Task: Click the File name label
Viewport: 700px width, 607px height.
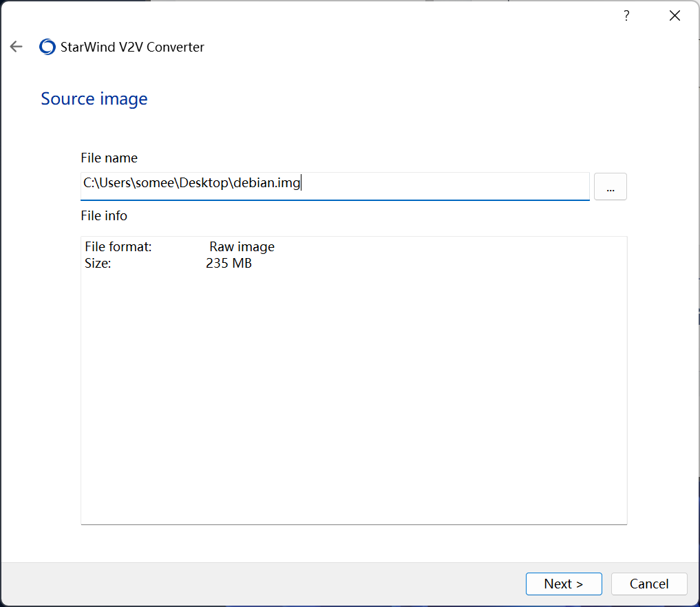Action: (109, 158)
